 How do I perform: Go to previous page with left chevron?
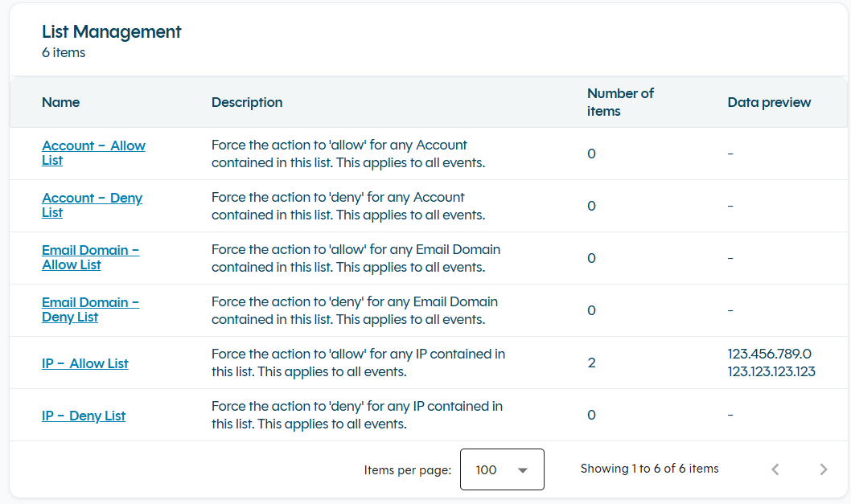[x=775, y=469]
